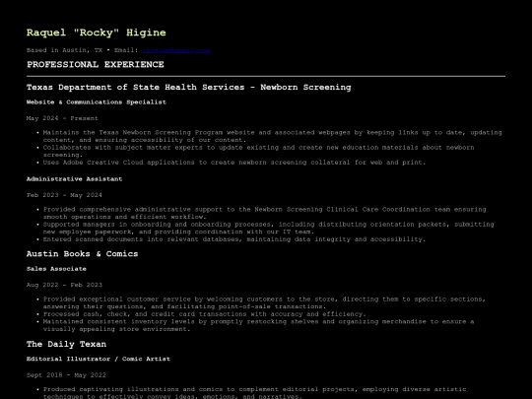This screenshot has height=399, width=532.
Task: Click 'Editorial Illustrator / Comic Artist' job title
Action: tap(99, 359)
